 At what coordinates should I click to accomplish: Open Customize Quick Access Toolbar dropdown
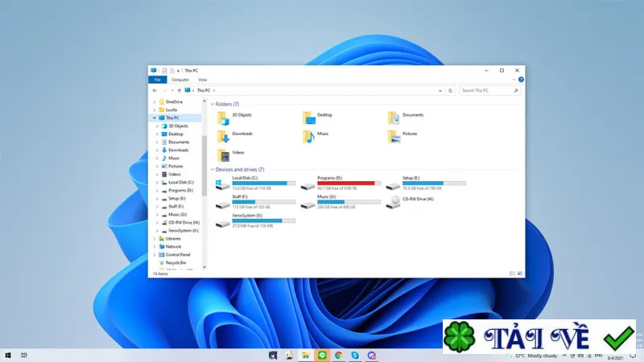(178, 71)
